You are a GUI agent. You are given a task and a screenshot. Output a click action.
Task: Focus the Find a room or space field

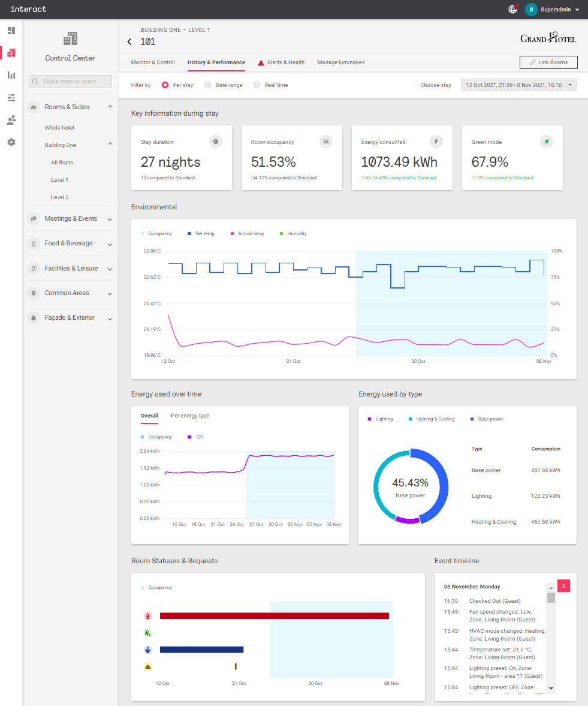[x=70, y=82]
